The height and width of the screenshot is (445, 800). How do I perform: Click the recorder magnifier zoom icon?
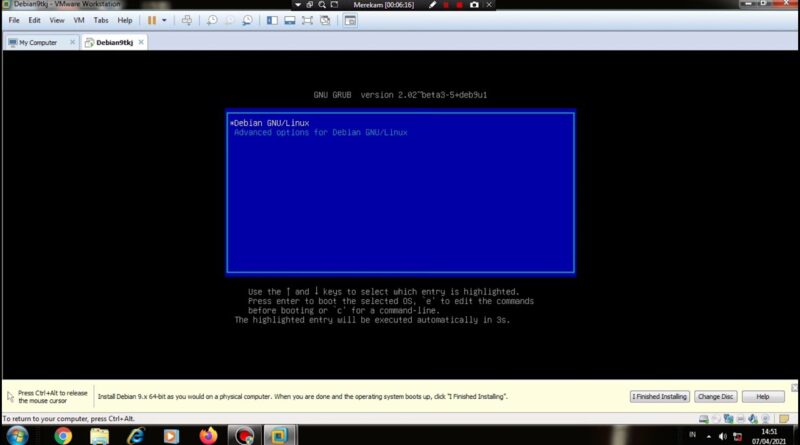(x=322, y=5)
